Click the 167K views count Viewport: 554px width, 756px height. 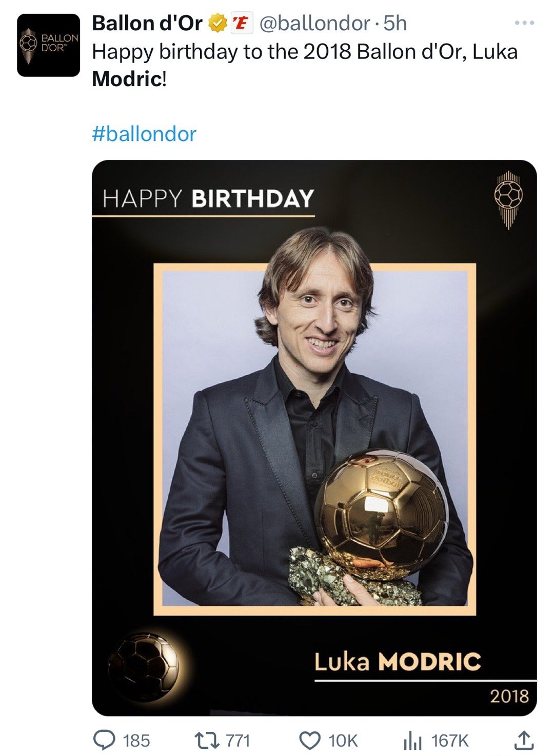[450, 741]
